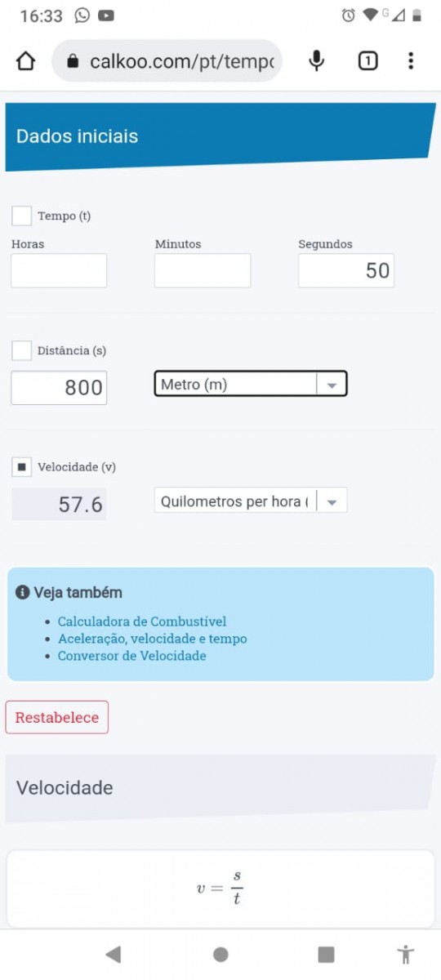
Task: Check the Tempo (t) checkbox
Action: [22, 216]
